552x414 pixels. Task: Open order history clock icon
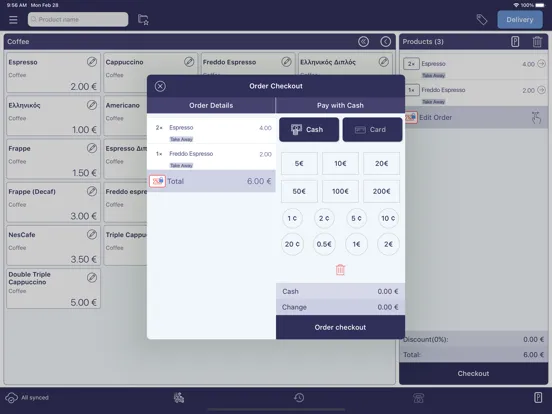(x=299, y=398)
